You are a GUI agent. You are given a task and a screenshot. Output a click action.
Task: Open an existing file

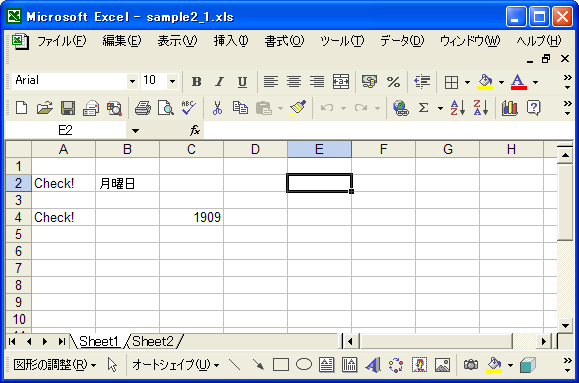tap(44, 108)
